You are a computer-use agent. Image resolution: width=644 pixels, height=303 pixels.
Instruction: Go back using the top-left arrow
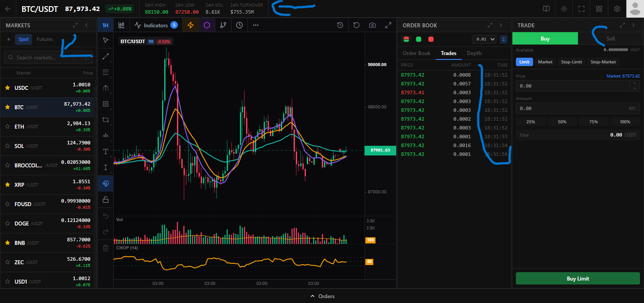(7, 9)
